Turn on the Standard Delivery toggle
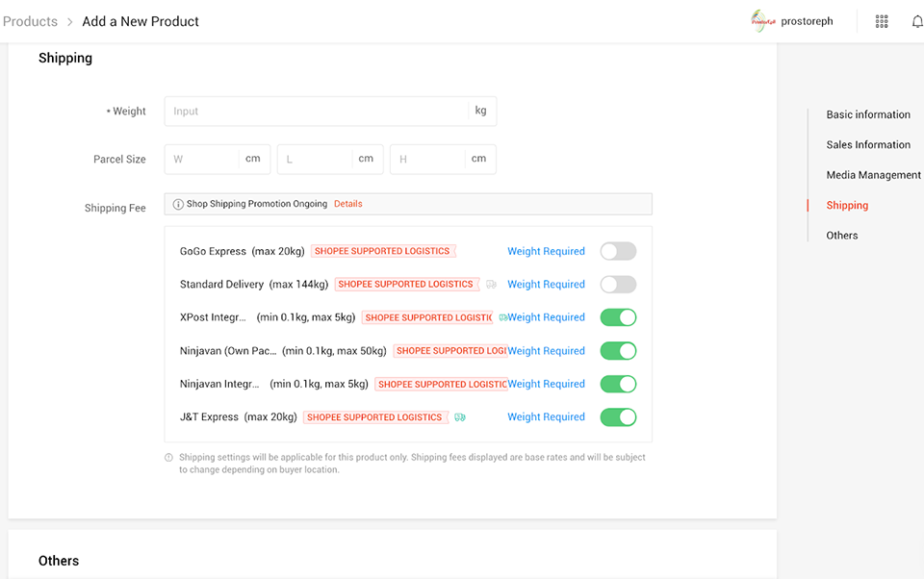The width and height of the screenshot is (924, 579). point(618,285)
